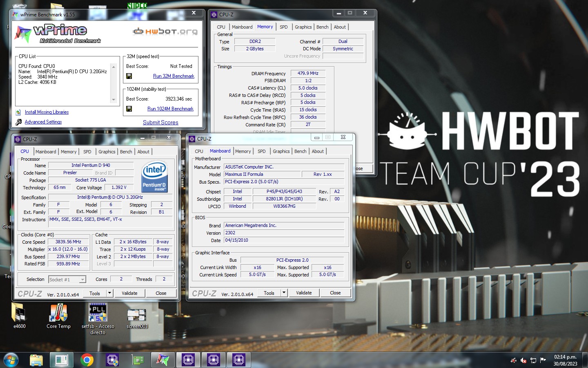Open About tab in the Mainboard window
Image resolution: width=588 pixels, height=368 pixels.
318,151
